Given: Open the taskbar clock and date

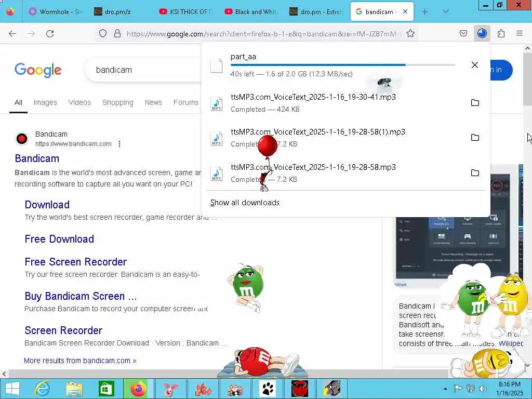Looking at the screenshot, I should (x=509, y=389).
